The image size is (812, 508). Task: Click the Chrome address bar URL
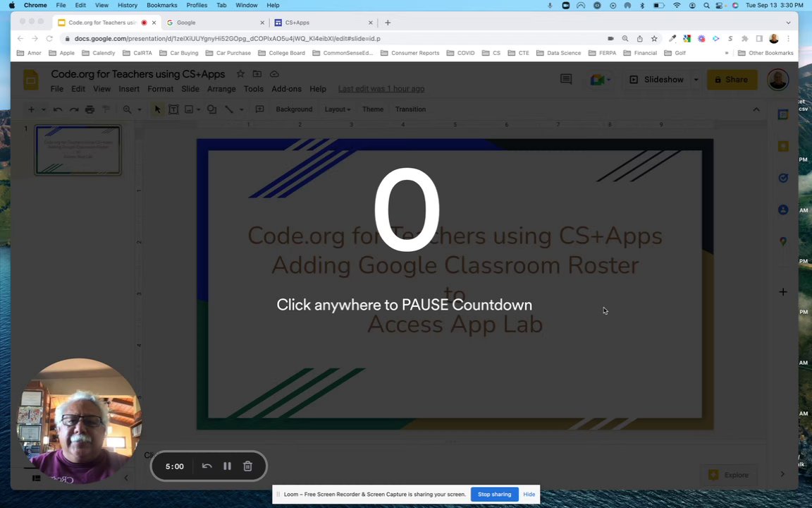point(228,38)
